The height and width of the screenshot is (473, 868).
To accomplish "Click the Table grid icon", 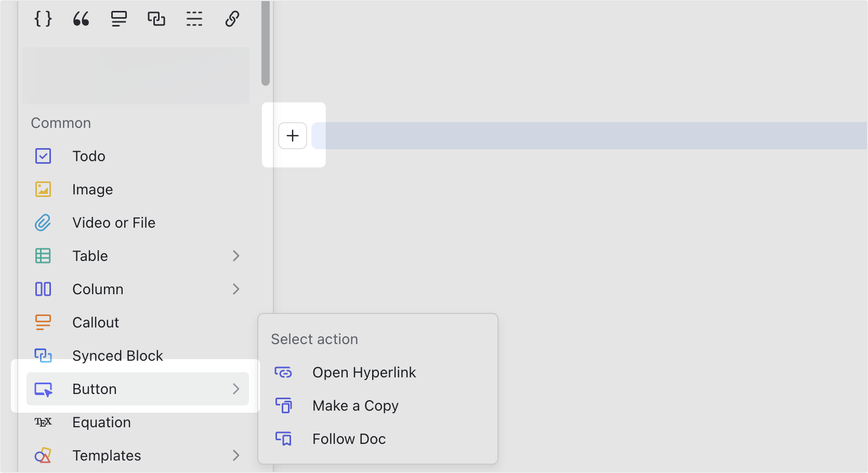I will pos(43,256).
